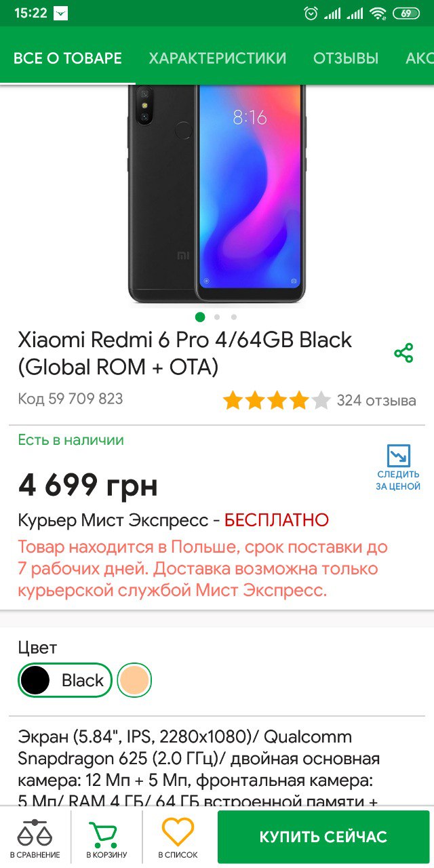
Task: Go to the second image pagination dot
Action: 217,317
